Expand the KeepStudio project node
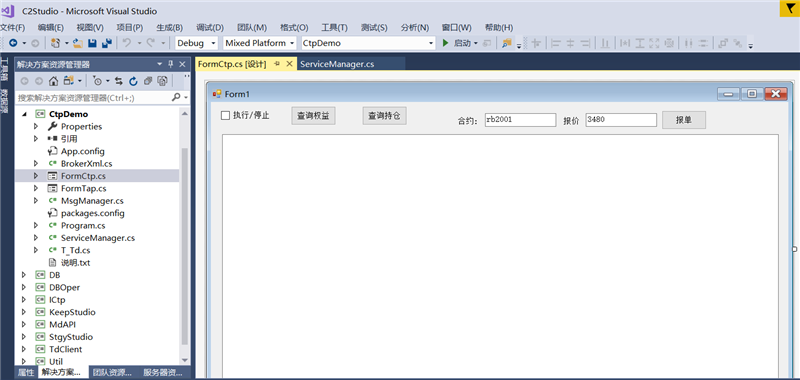The height and width of the screenshot is (380, 800). (24, 312)
